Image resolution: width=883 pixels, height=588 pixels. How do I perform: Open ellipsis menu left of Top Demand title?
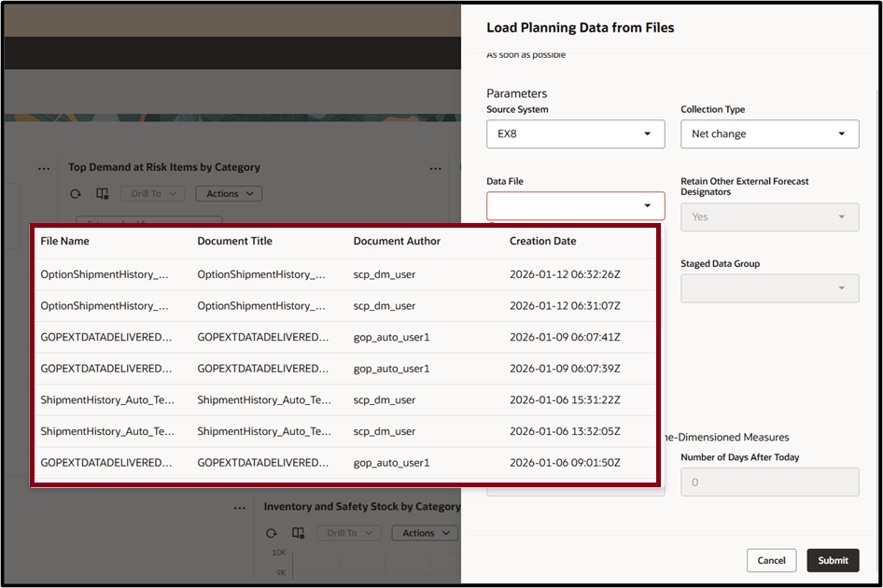[x=43, y=168]
